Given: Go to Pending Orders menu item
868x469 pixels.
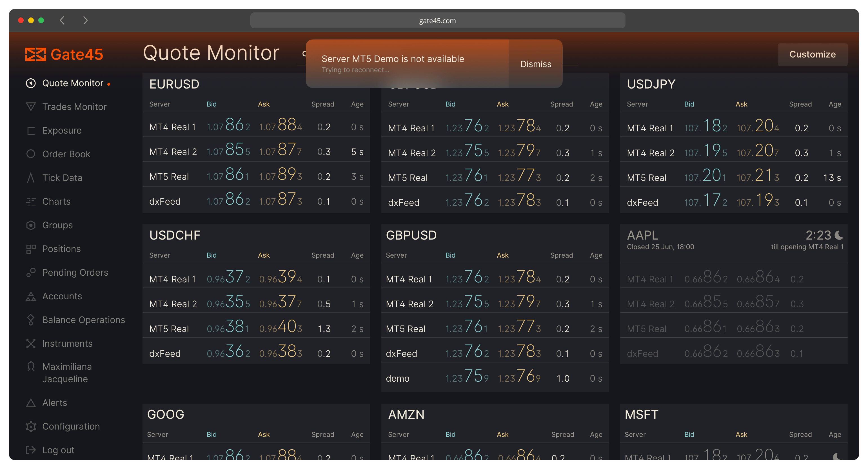Looking at the screenshot, I should point(75,273).
